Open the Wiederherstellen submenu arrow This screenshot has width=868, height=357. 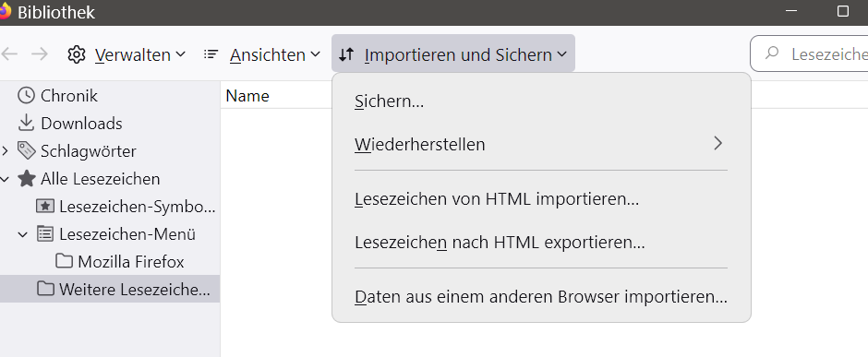pyautogui.click(x=718, y=144)
